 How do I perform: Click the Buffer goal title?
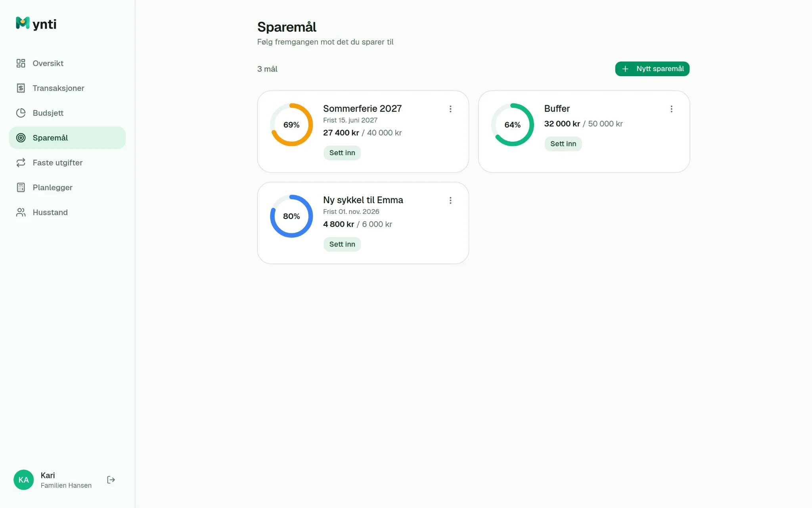(x=557, y=108)
